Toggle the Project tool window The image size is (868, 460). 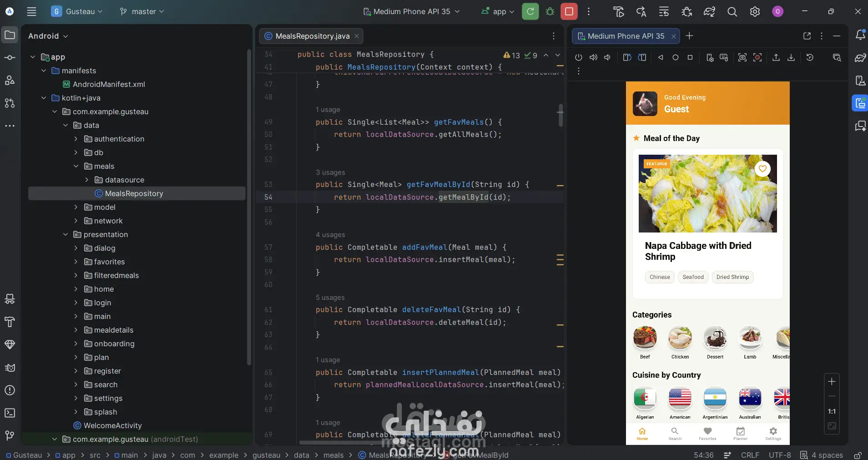10,35
